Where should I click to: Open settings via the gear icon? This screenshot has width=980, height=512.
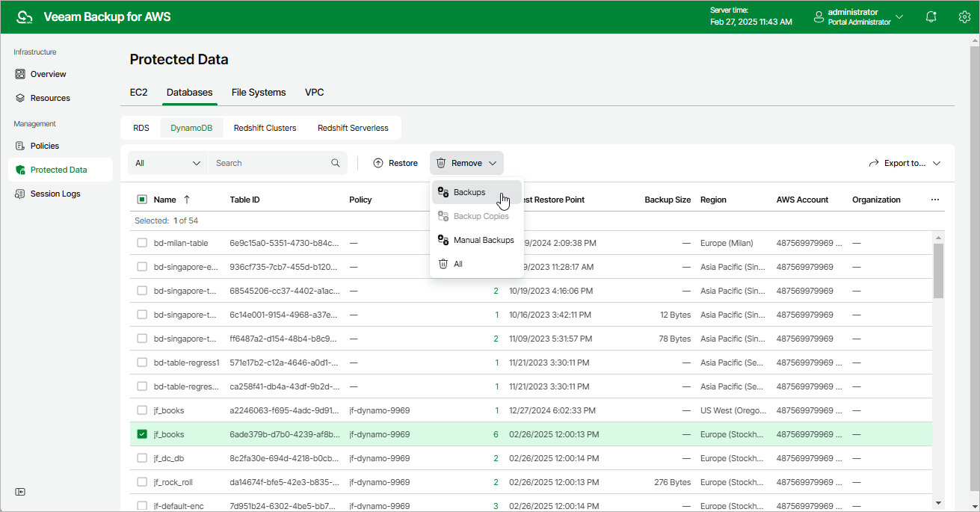click(x=964, y=16)
